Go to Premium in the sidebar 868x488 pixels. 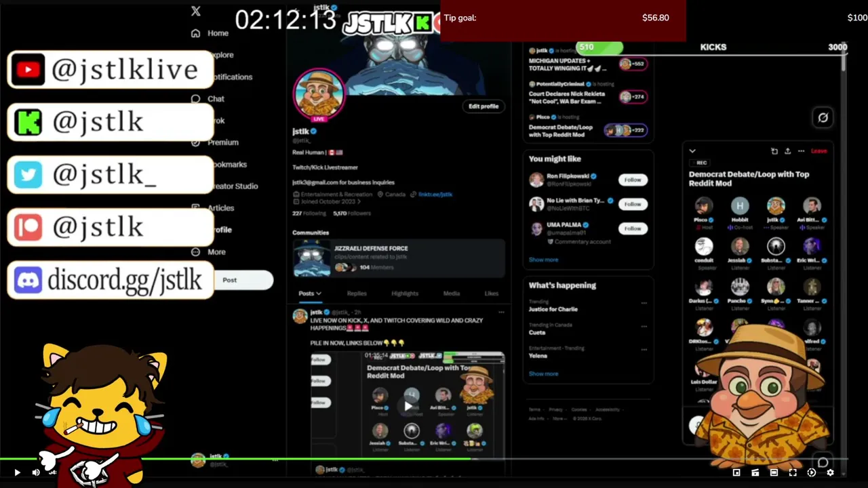coord(215,142)
